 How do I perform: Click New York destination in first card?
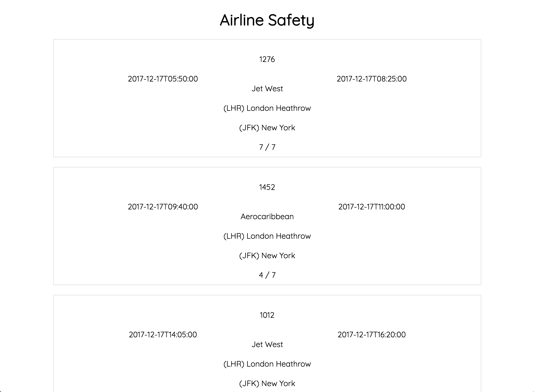[x=267, y=128]
